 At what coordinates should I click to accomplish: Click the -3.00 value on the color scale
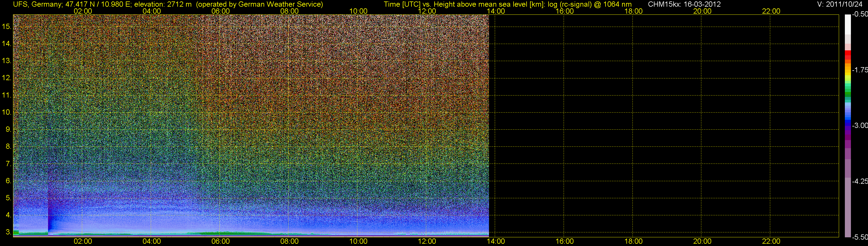(x=860, y=125)
